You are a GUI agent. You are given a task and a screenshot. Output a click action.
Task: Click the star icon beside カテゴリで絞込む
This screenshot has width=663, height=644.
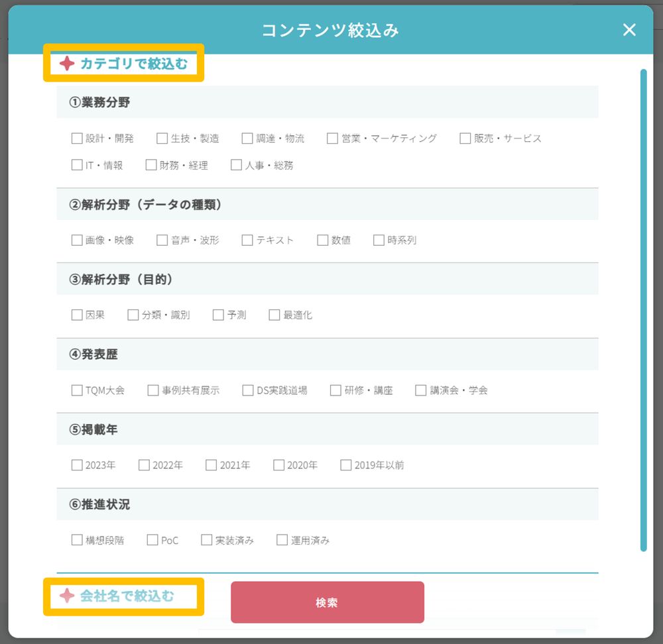point(67,64)
